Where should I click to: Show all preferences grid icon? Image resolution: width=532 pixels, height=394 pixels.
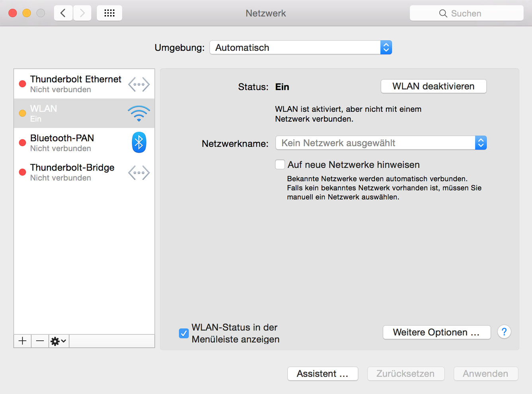pos(109,13)
